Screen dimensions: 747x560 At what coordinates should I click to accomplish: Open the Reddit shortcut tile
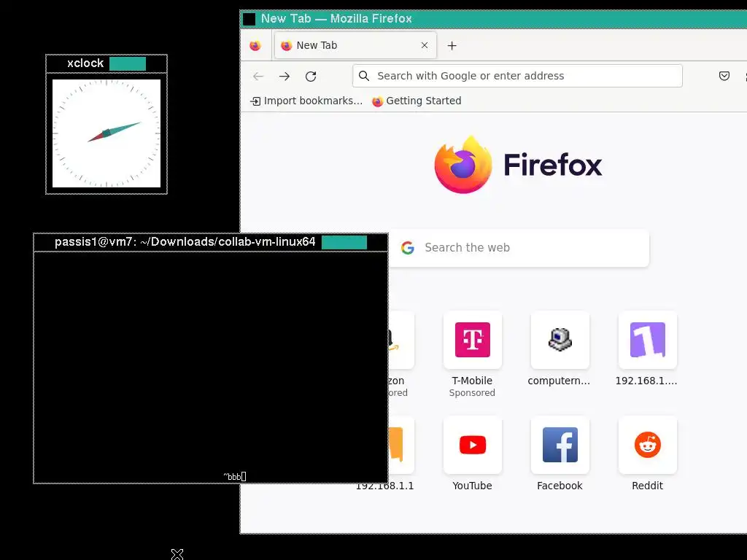click(x=648, y=445)
